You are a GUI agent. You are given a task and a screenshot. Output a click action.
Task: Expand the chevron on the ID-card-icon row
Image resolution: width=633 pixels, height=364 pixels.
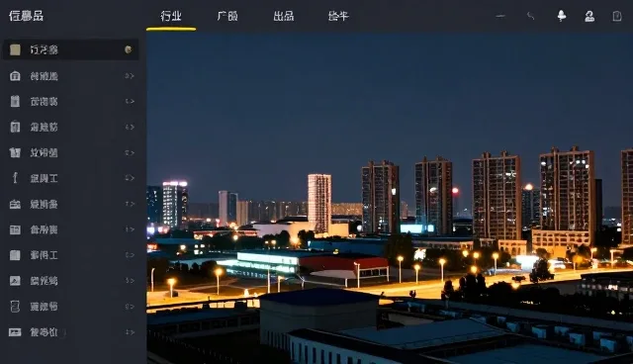click(130, 332)
